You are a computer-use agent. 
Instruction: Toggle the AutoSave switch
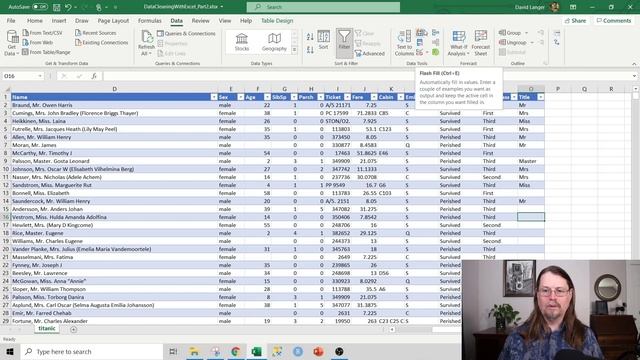[x=40, y=7]
